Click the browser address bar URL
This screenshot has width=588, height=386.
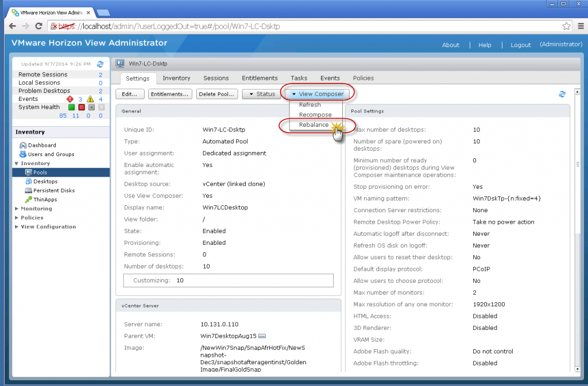[x=169, y=26]
